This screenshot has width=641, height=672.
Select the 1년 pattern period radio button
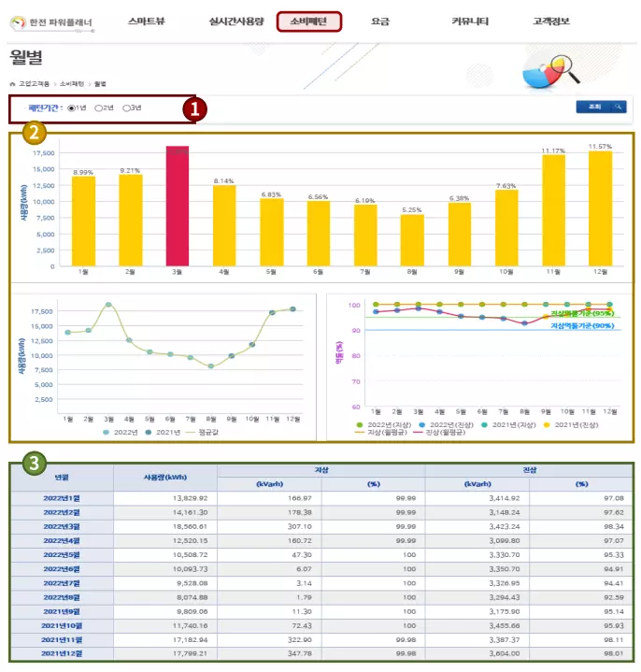(71, 108)
